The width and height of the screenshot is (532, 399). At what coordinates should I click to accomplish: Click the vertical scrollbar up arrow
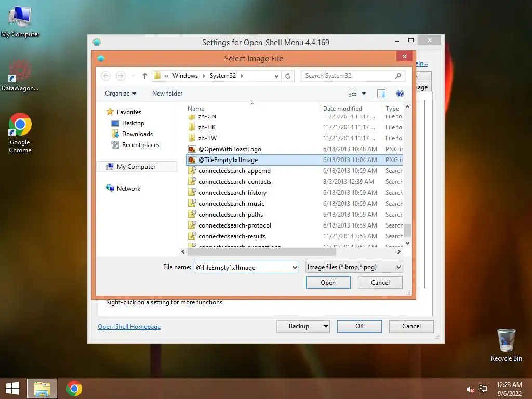click(407, 107)
